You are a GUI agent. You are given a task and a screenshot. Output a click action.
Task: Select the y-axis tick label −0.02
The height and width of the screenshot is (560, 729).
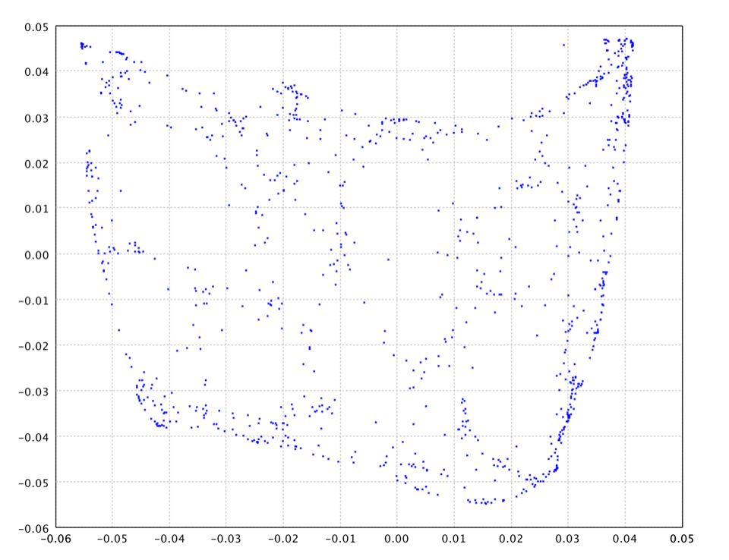[x=33, y=346]
